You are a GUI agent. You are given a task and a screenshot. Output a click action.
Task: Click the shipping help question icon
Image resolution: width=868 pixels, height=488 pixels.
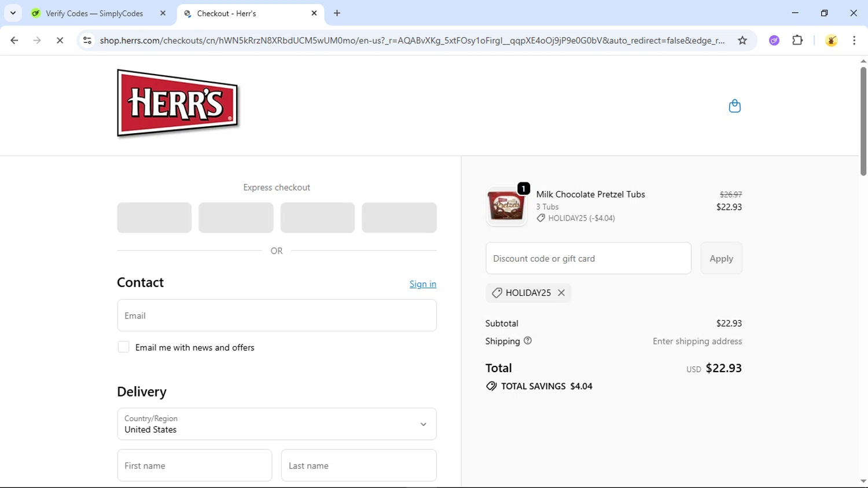point(528,341)
